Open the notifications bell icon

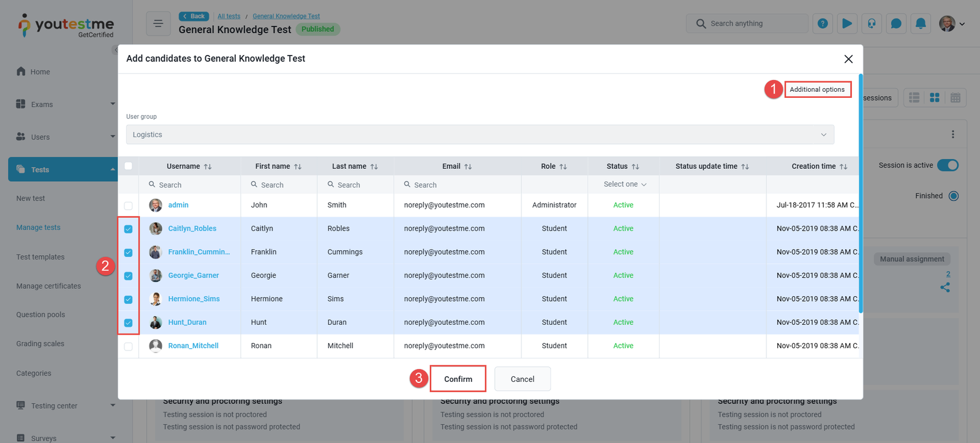pyautogui.click(x=921, y=24)
